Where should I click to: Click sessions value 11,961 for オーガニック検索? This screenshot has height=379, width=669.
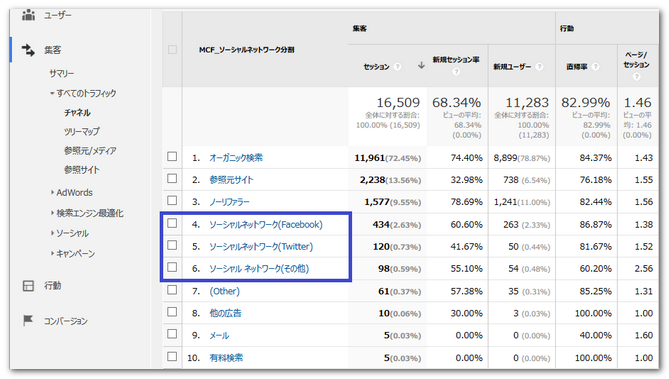click(x=369, y=158)
